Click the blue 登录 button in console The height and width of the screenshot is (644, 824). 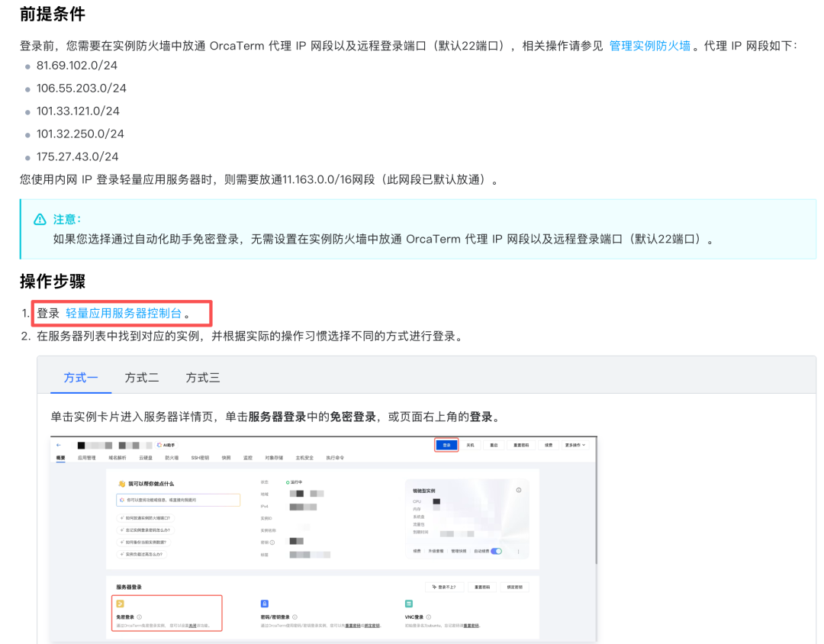pyautogui.click(x=446, y=445)
